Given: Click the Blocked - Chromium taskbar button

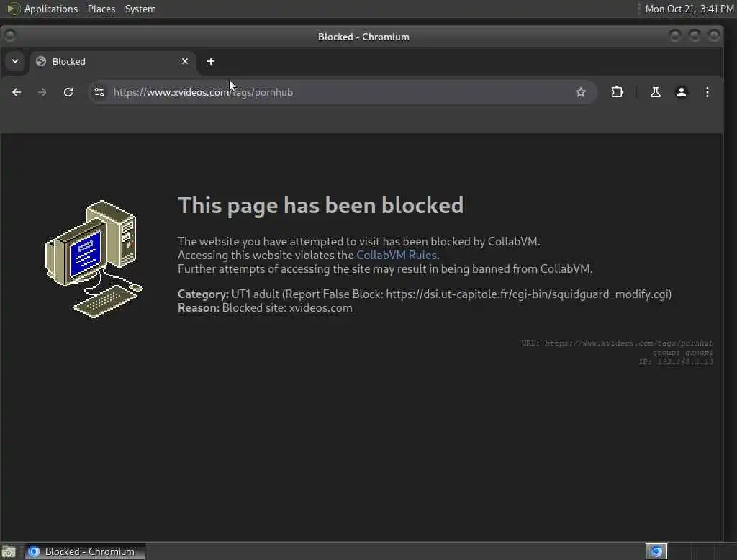Looking at the screenshot, I should pos(85,551).
